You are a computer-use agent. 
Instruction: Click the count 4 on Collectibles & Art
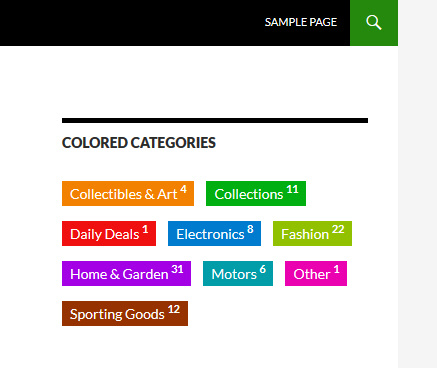point(183,189)
